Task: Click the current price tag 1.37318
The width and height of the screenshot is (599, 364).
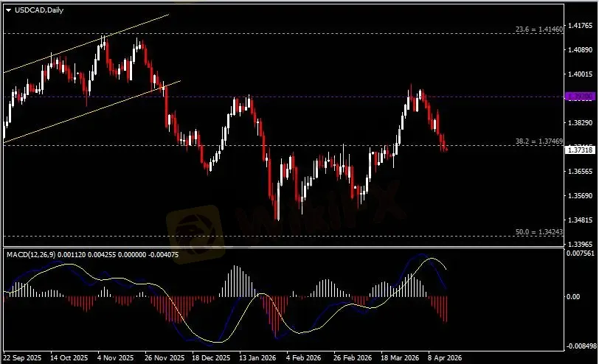Action: (x=580, y=150)
